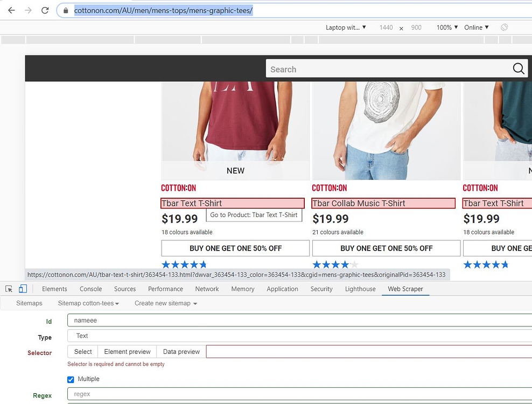Switch to the Network tab
532x404 pixels.
tap(207, 289)
